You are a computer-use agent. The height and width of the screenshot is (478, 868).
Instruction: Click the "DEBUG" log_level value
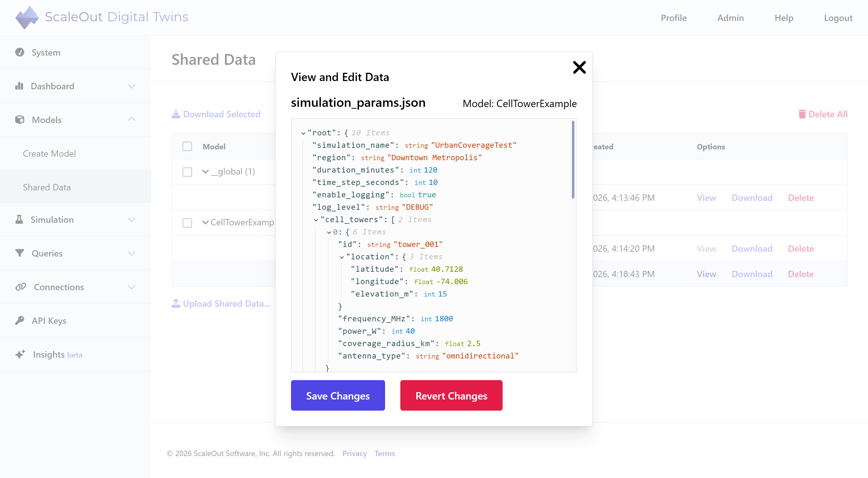pos(417,207)
